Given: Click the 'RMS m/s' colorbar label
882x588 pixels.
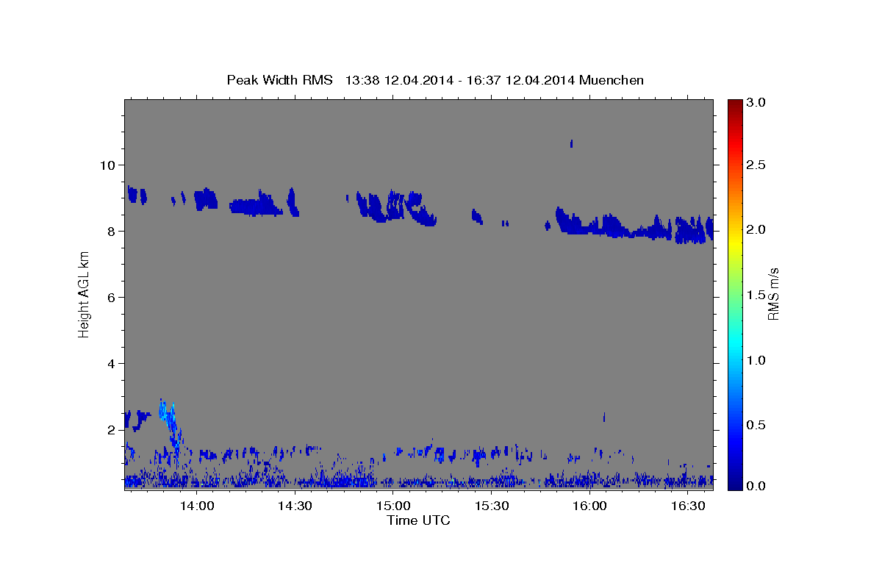Looking at the screenshot, I should pyautogui.click(x=772, y=293).
